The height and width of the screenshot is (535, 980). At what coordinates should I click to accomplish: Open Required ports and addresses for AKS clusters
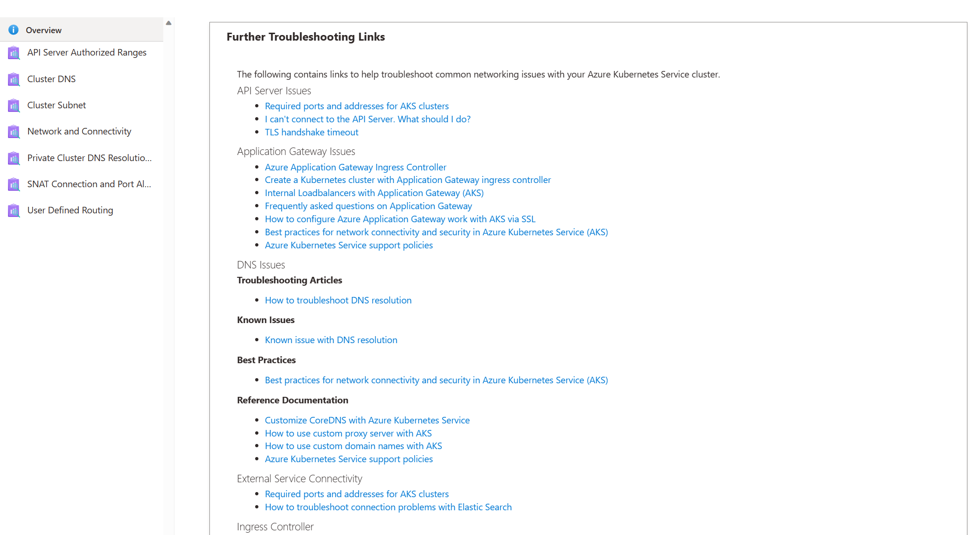(356, 106)
